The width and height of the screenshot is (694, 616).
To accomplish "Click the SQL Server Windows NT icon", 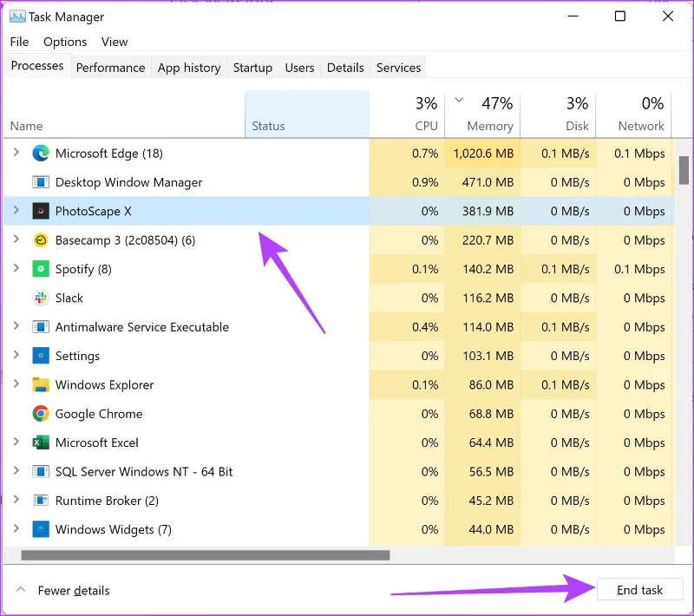I will pos(41,472).
